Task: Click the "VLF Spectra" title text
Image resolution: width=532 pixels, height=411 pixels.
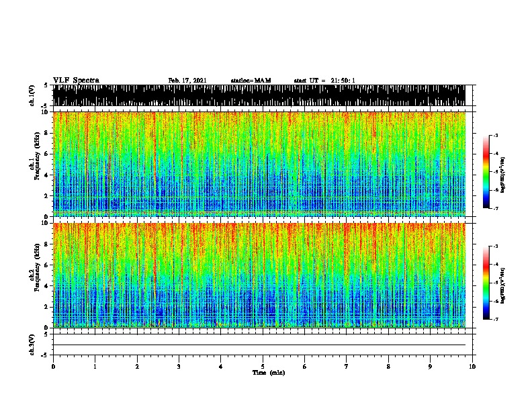Action: coord(76,81)
